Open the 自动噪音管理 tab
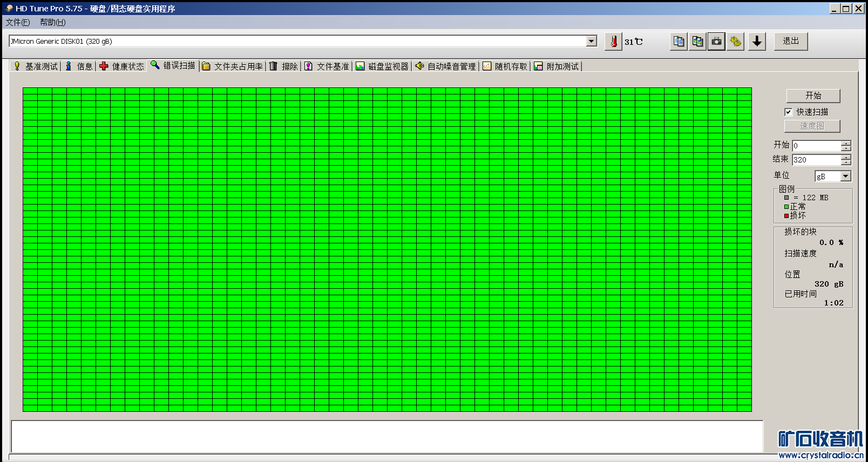 click(446, 66)
